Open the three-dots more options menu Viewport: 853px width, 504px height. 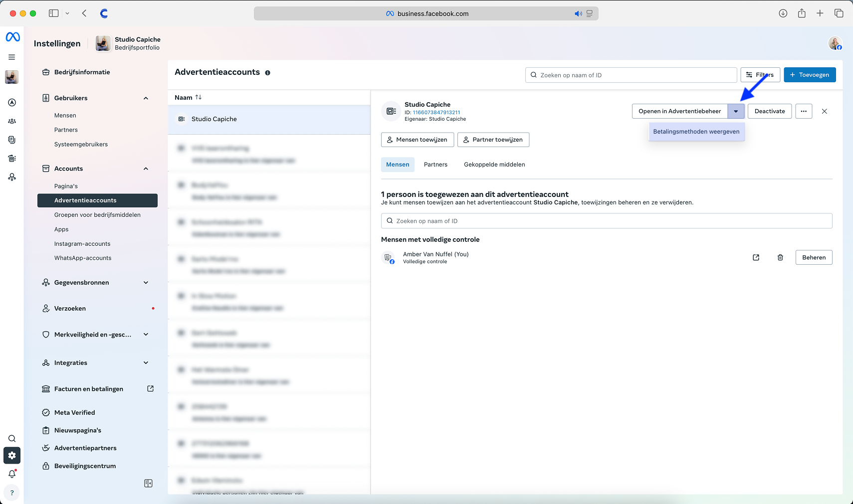[804, 111]
